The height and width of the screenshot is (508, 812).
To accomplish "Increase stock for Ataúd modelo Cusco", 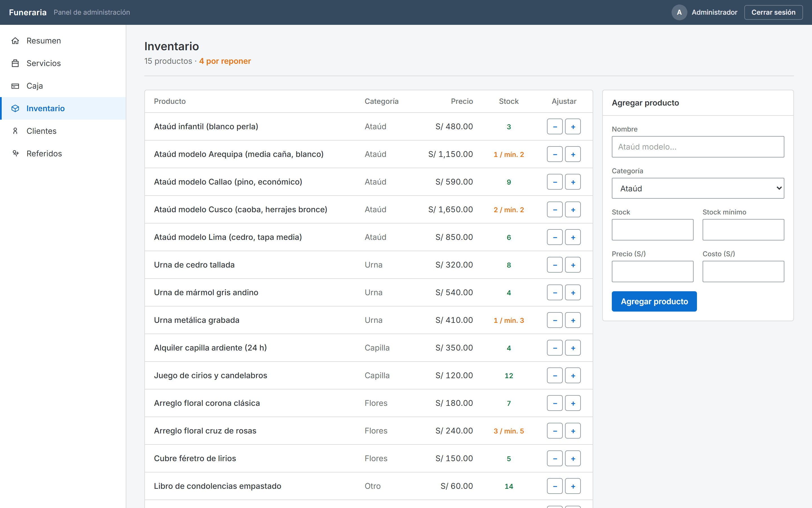I will [573, 210].
